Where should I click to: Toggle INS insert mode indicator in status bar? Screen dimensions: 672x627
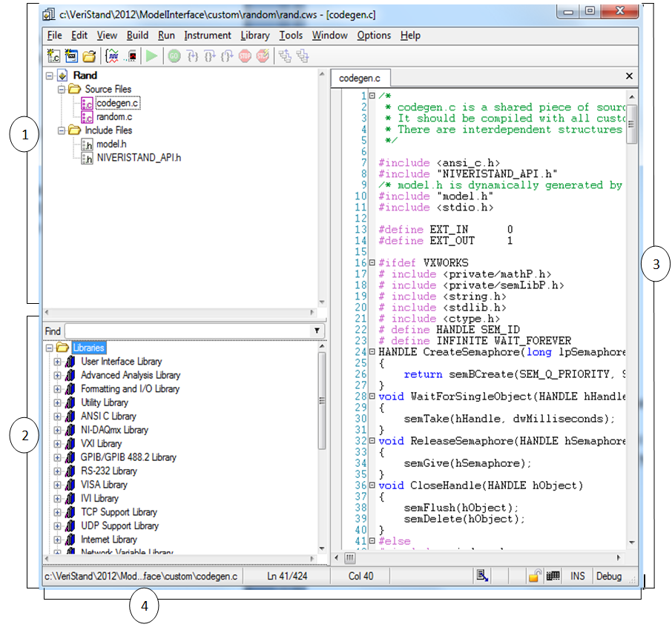pyautogui.click(x=577, y=576)
